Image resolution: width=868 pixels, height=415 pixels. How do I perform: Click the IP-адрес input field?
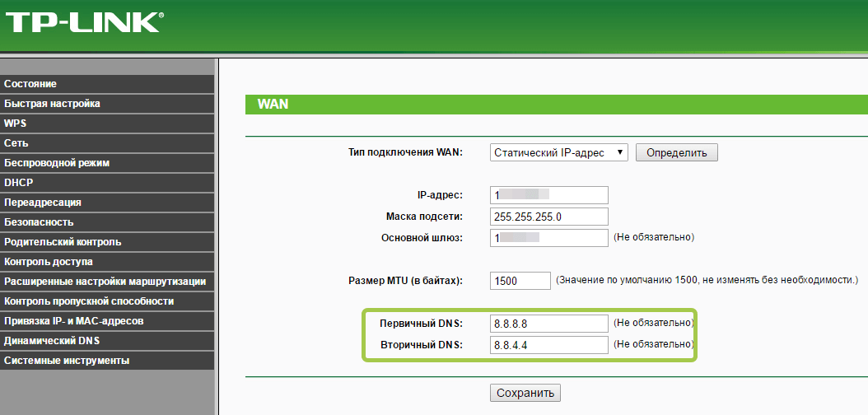tap(548, 195)
